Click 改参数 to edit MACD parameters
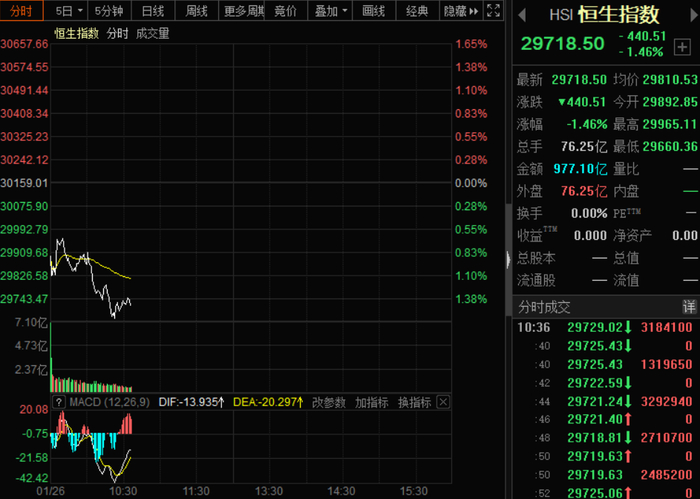Screen dimensions: 700x499 click(x=329, y=402)
